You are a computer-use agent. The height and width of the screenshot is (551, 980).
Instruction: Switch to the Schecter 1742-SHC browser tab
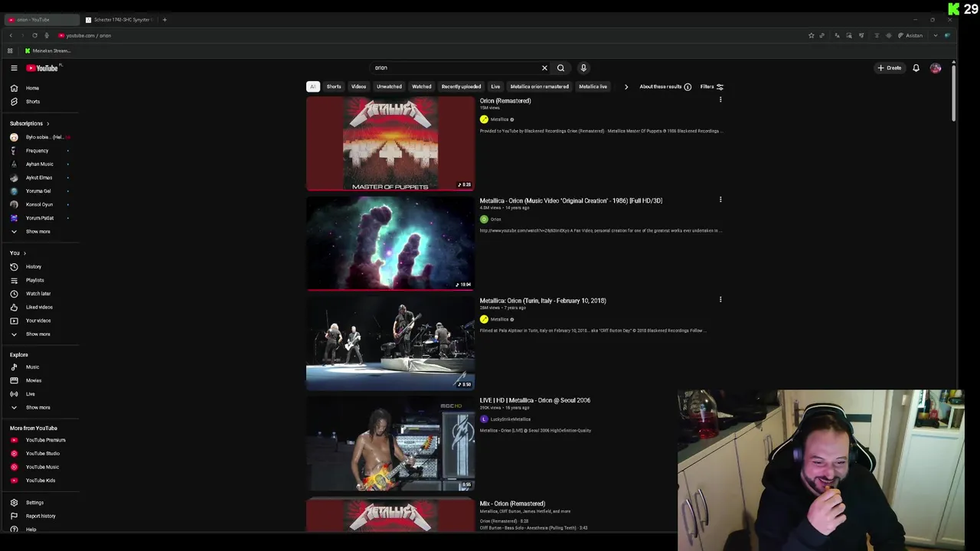click(119, 20)
